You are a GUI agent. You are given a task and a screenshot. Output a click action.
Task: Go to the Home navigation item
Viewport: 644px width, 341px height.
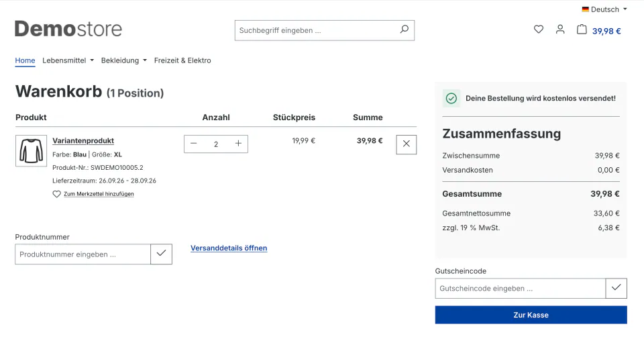[x=25, y=60]
